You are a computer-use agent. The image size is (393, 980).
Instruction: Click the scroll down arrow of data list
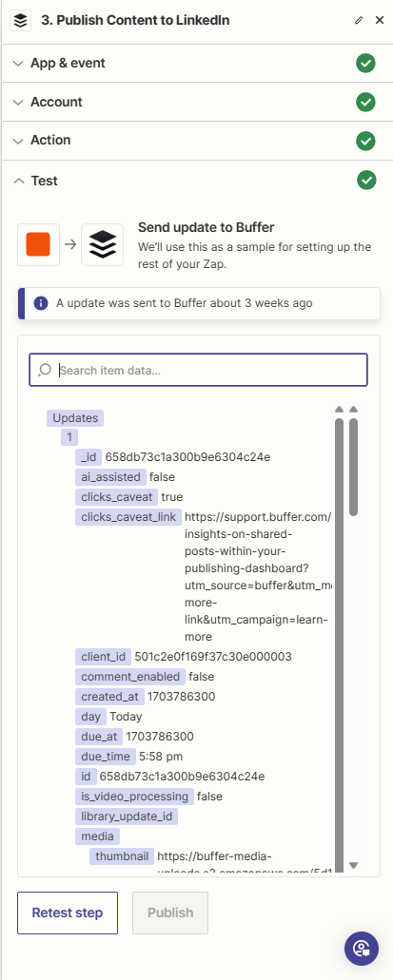(x=353, y=866)
